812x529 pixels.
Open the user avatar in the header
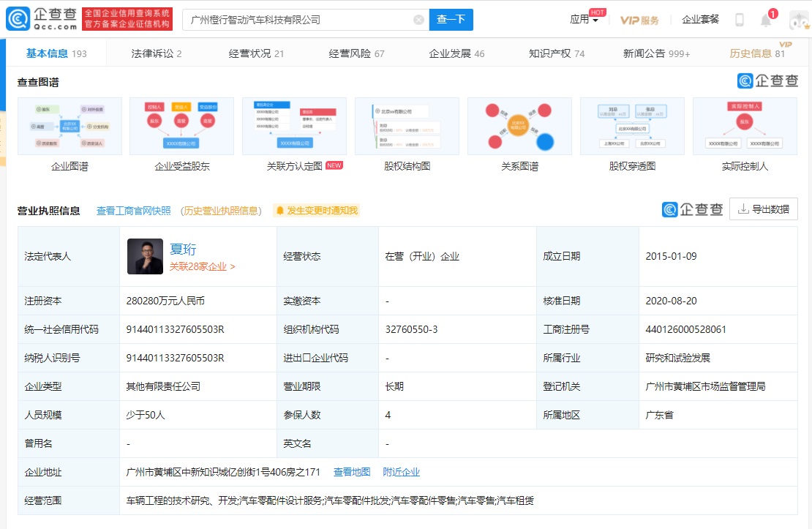(x=800, y=20)
